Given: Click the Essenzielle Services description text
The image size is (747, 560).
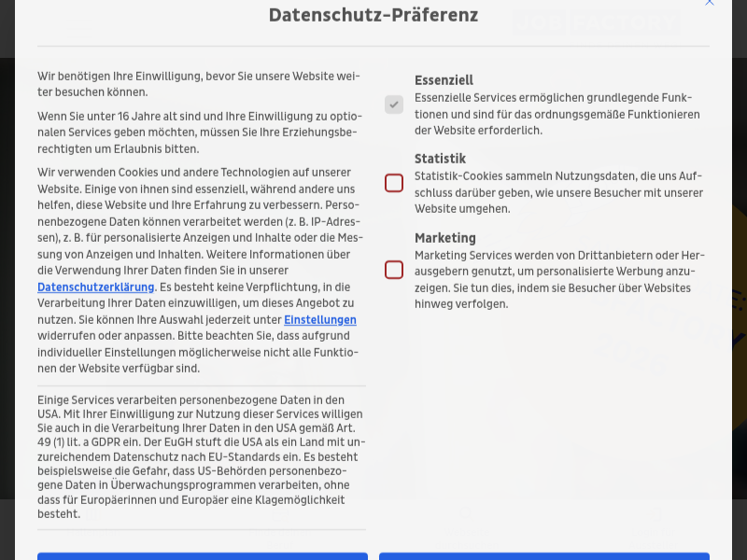Looking at the screenshot, I should 557,114.
